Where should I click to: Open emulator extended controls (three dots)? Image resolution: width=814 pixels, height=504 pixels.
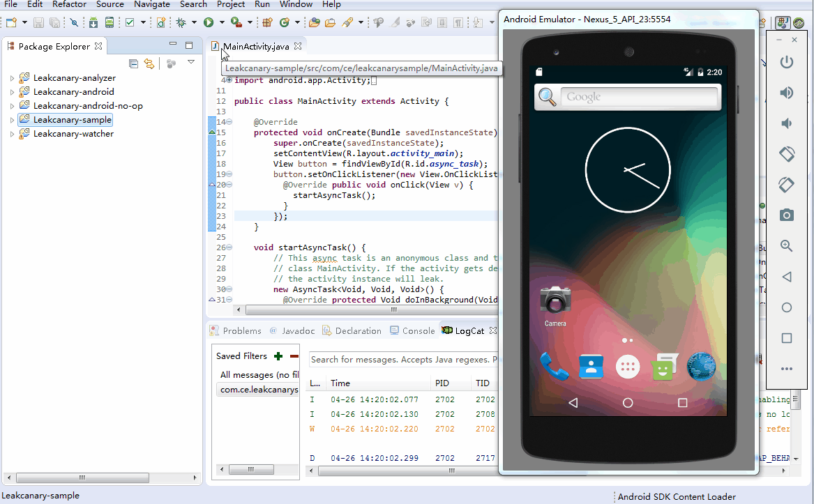click(x=787, y=369)
